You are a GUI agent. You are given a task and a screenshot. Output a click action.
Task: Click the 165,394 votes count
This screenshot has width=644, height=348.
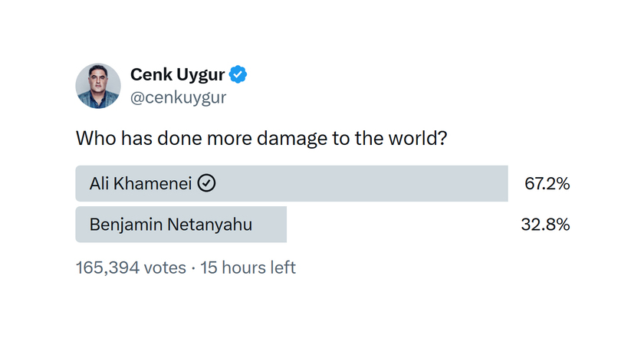[130, 268]
